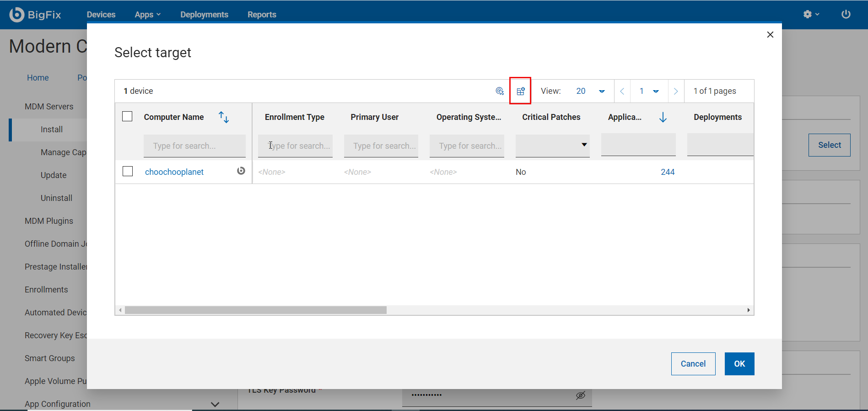Screen dimensions: 868x411
Task: Open the choochooplanet device link
Action: click(x=174, y=172)
